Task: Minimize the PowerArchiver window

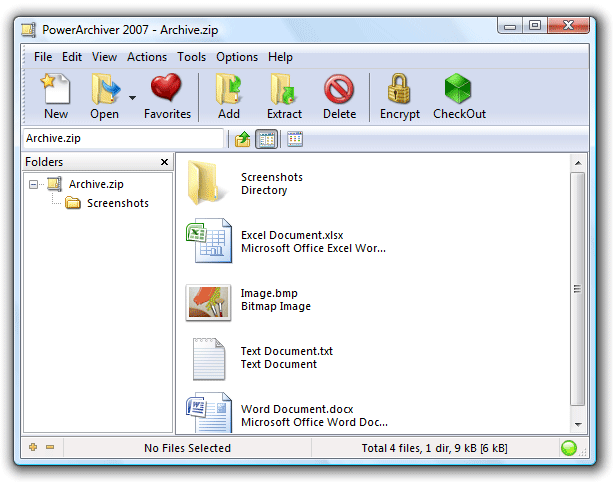Action: click(510, 26)
